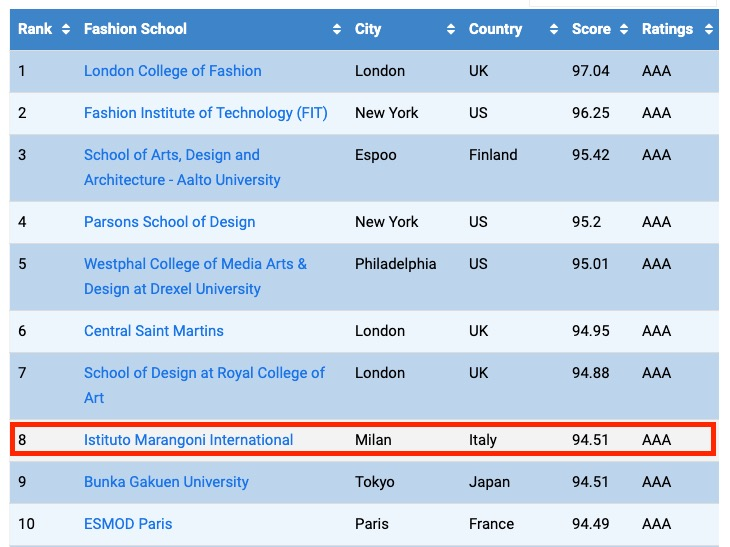This screenshot has width=730, height=547.
Task: Follow the Westphal College Drexel University link
Action: tap(196, 276)
